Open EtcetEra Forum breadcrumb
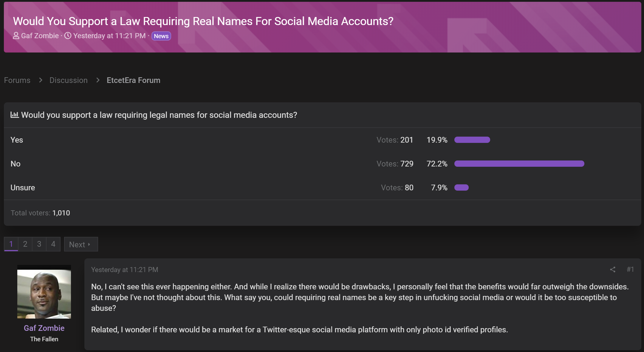This screenshot has width=644, height=352. [x=134, y=80]
